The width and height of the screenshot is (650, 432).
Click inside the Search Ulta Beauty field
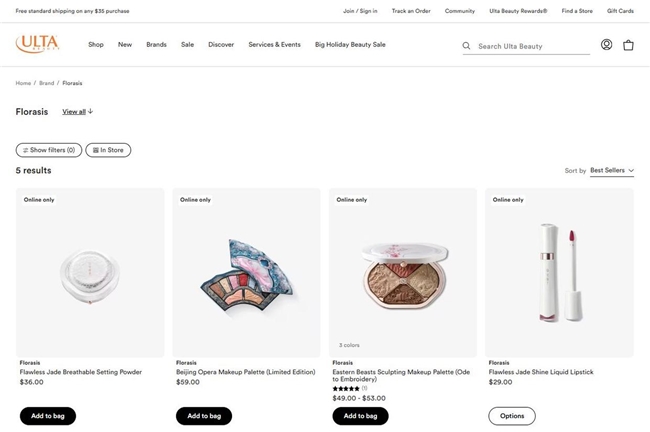[530, 46]
